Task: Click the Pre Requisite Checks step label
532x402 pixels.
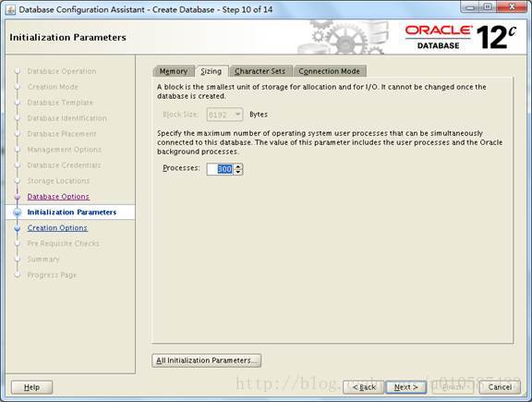Action: click(x=63, y=243)
